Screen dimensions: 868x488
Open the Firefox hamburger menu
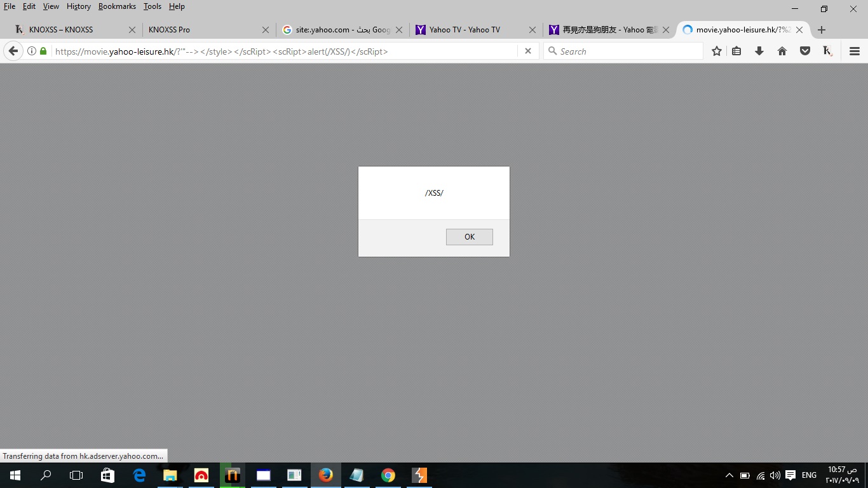pyautogui.click(x=855, y=51)
